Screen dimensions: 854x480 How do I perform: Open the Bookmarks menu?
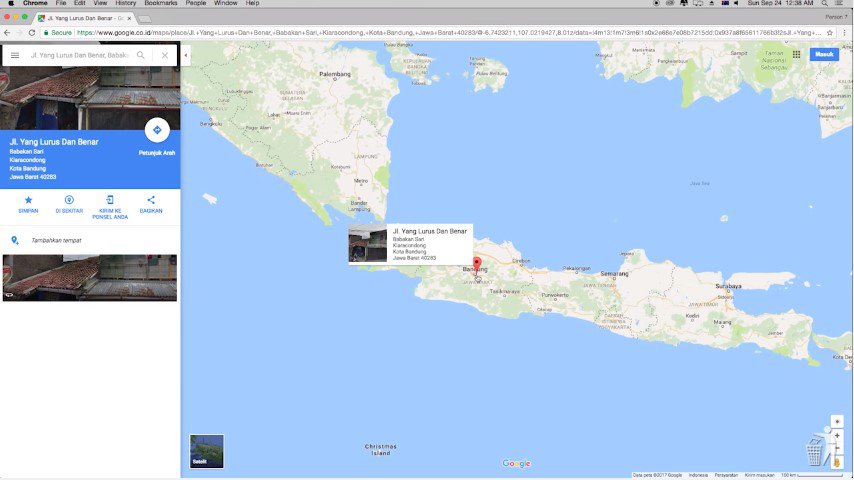[x=161, y=3]
